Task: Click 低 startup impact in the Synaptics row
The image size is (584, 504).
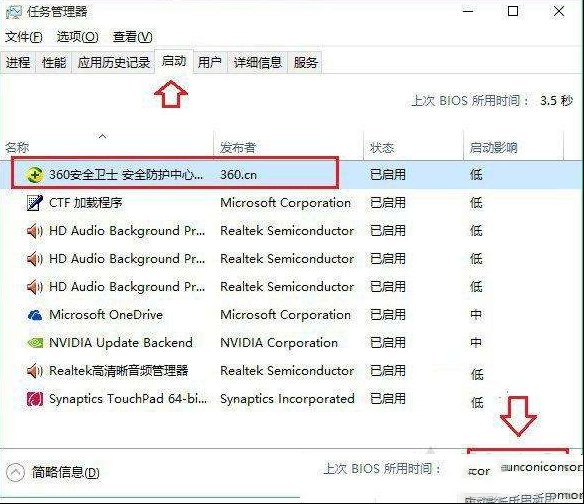Action: pos(477,402)
